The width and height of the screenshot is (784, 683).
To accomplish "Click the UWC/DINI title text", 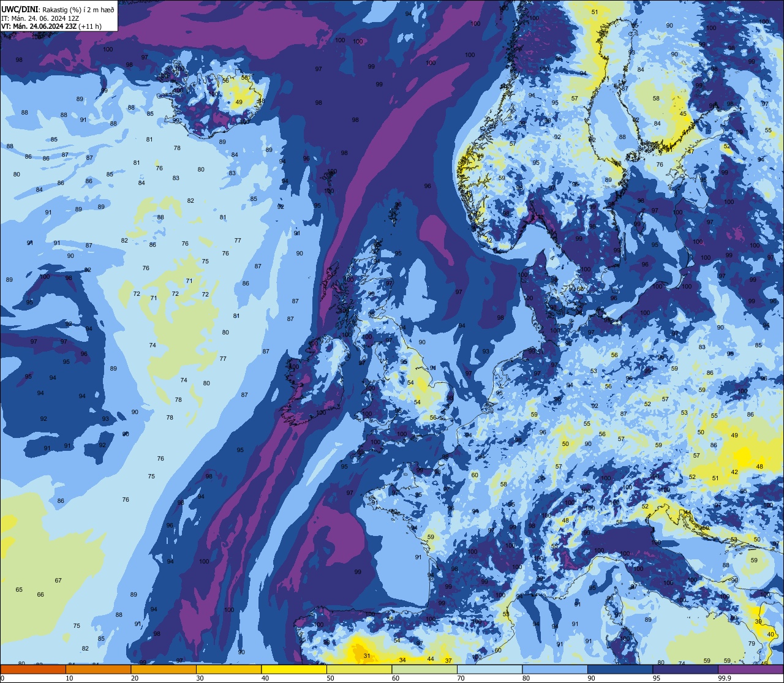I will [x=20, y=9].
